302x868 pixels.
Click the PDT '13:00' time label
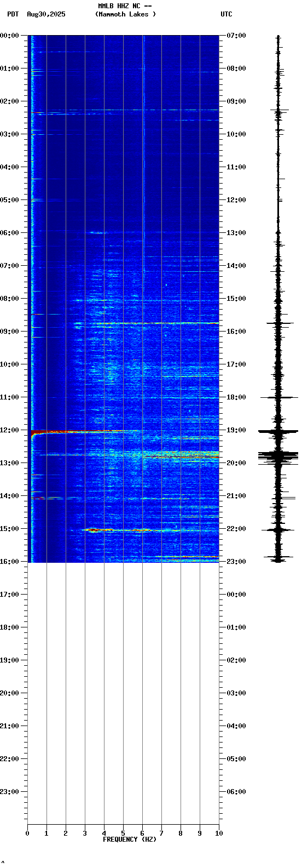point(10,463)
